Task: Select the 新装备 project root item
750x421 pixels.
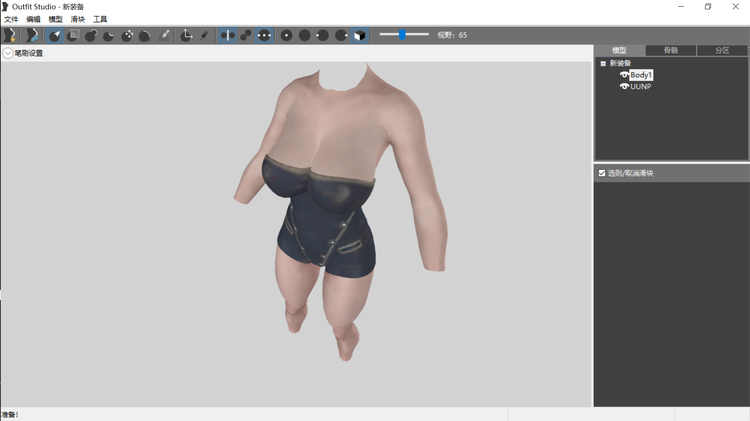Action: (620, 63)
